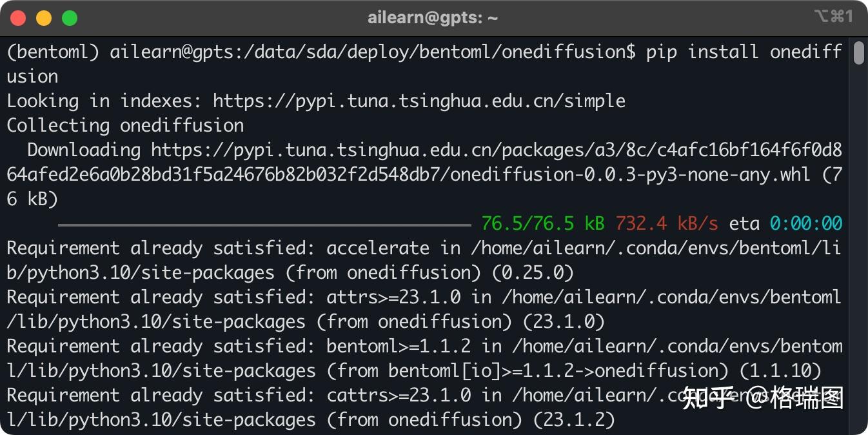
Task: Click the 'Collecting onediffusion' line
Action: point(125,126)
